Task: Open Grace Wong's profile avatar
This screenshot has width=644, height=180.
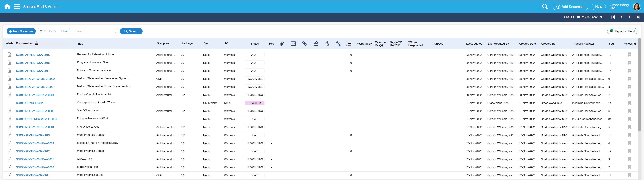Action: coord(636,7)
